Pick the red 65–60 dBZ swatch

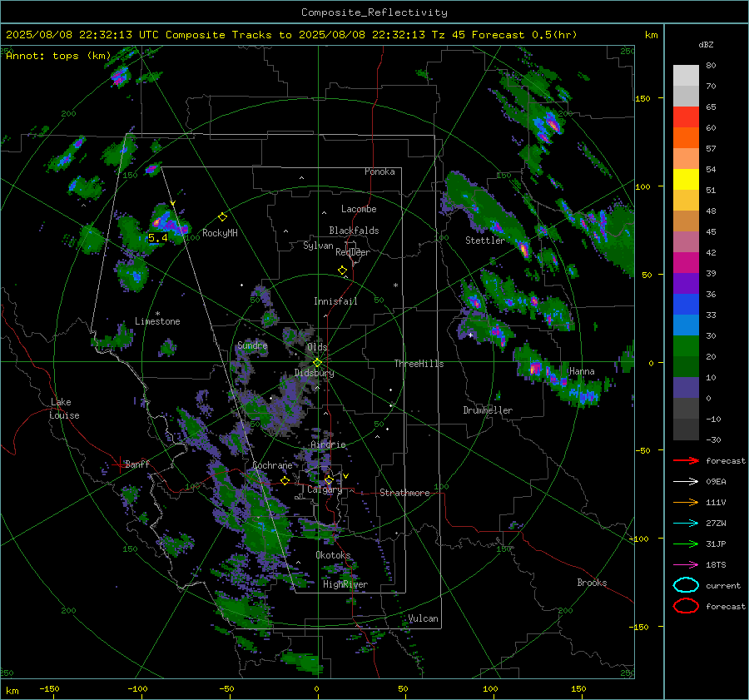(686, 117)
